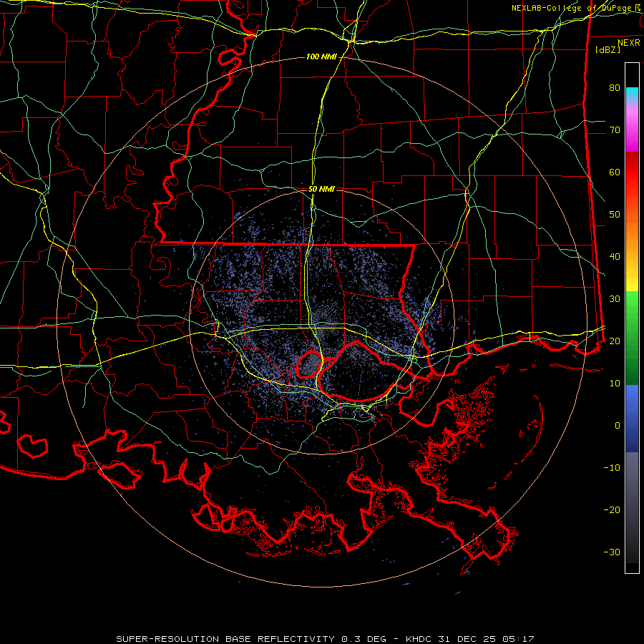Click the -30 dBZ legend value
644x644 pixels.
click(612, 552)
